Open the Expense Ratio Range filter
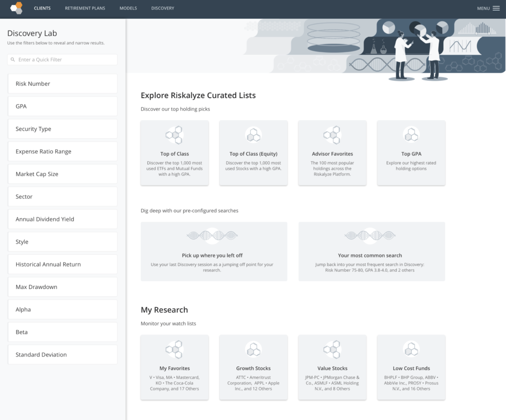This screenshot has width=506, height=420. click(62, 151)
